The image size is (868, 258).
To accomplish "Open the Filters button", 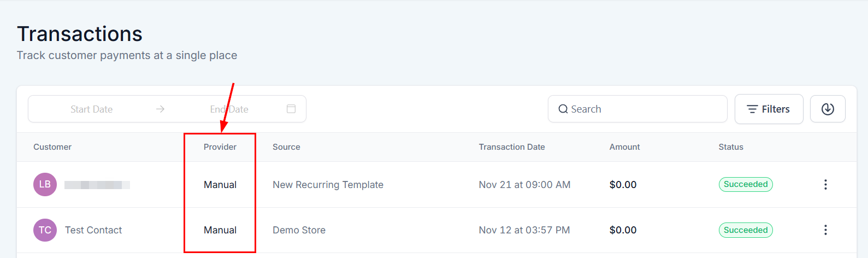I will (x=769, y=109).
